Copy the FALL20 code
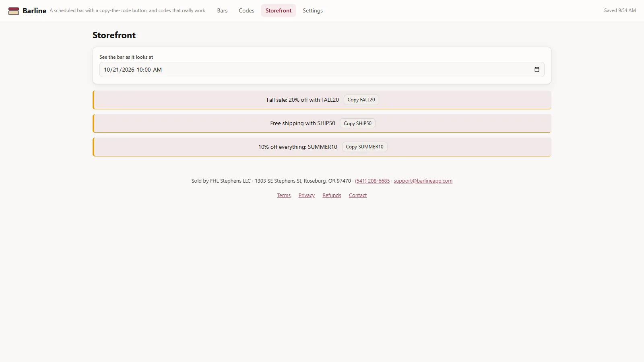Screen dimensions: 644x362 point(361,100)
